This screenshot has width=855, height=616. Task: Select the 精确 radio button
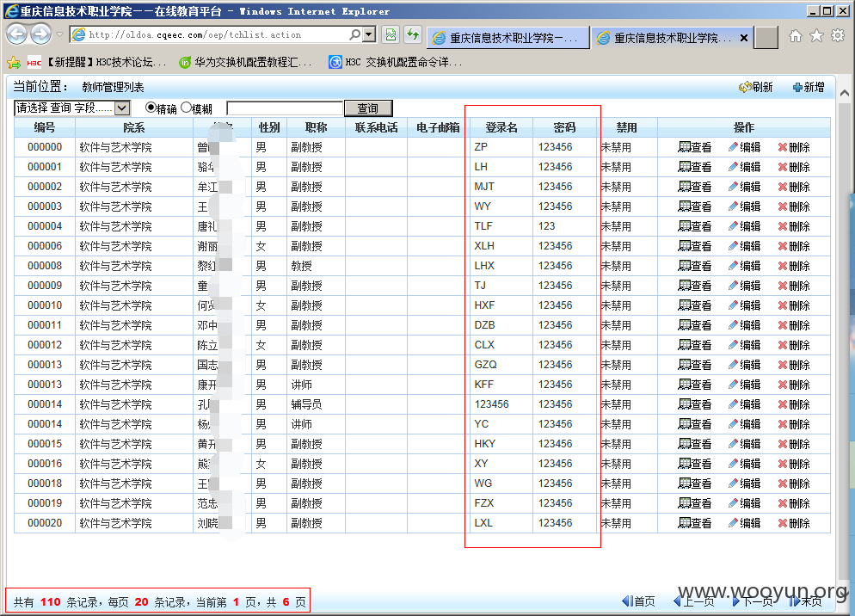coord(151,108)
